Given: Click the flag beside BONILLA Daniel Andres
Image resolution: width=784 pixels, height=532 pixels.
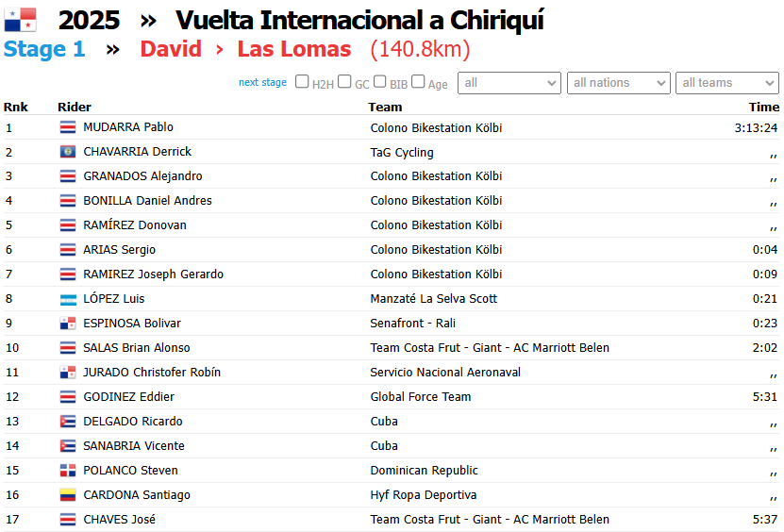Looking at the screenshot, I should point(68,201).
